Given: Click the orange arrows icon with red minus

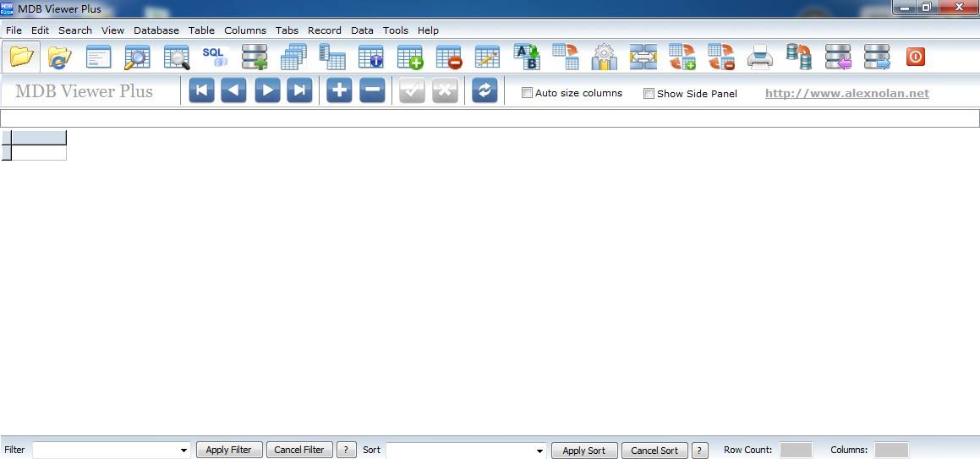Looking at the screenshot, I should click(x=721, y=57).
